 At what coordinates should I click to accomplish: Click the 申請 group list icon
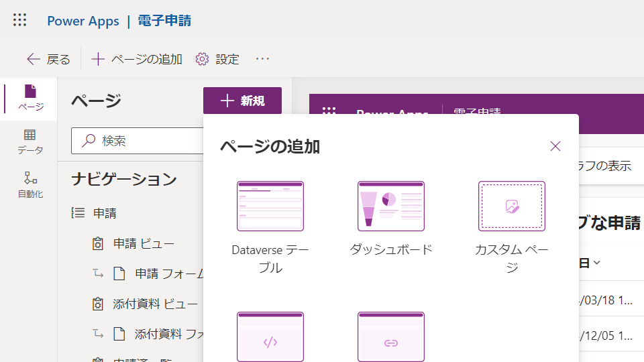(78, 213)
